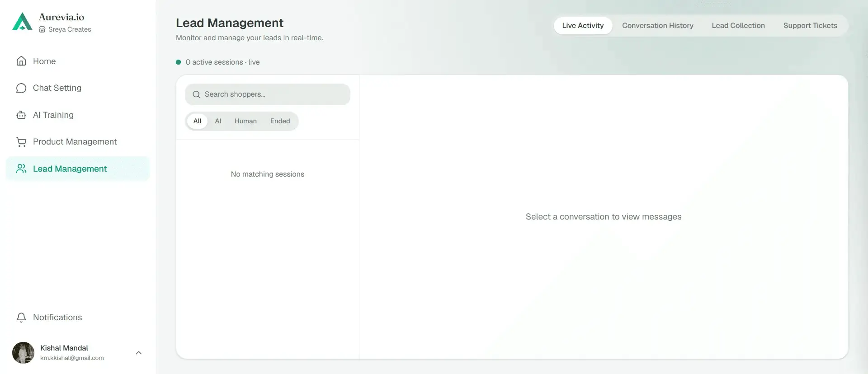Click the Aurevia.io brand name
Screen dimensions: 868x374
61,17
